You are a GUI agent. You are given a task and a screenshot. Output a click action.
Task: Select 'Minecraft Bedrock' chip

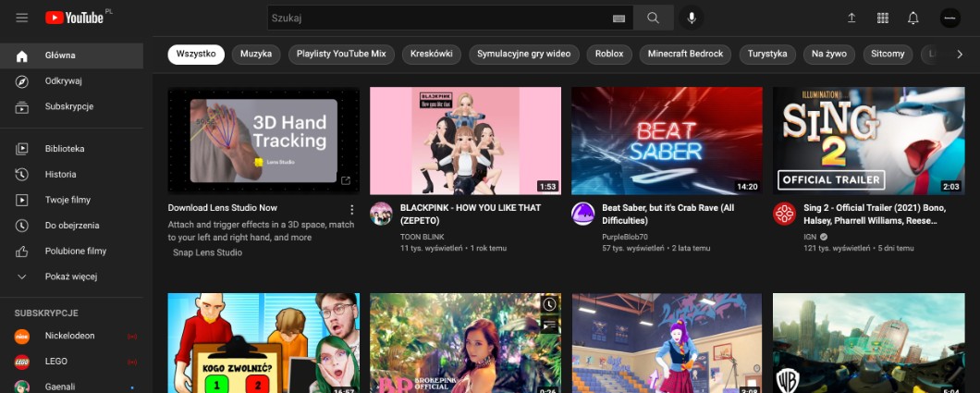pyautogui.click(x=685, y=55)
